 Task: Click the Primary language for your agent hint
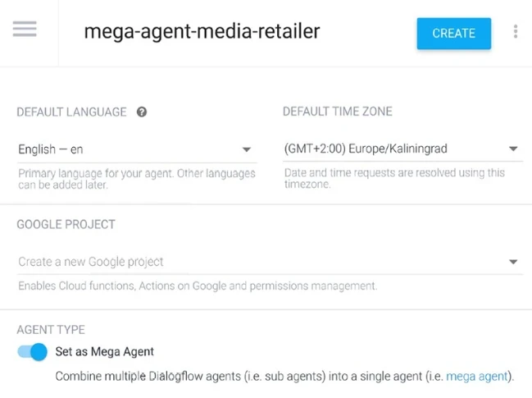click(137, 179)
